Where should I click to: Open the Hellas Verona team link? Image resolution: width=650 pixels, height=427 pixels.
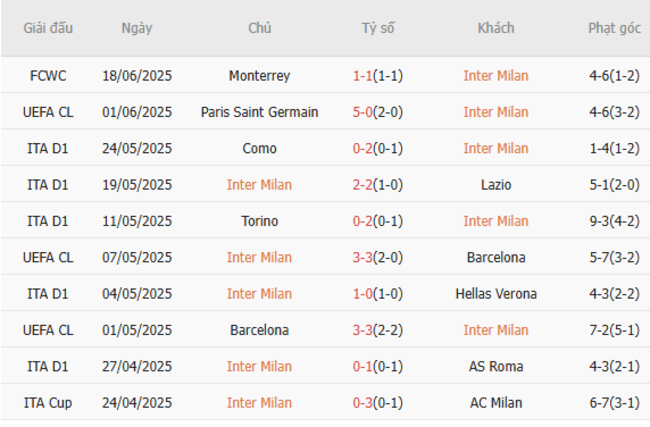(496, 294)
